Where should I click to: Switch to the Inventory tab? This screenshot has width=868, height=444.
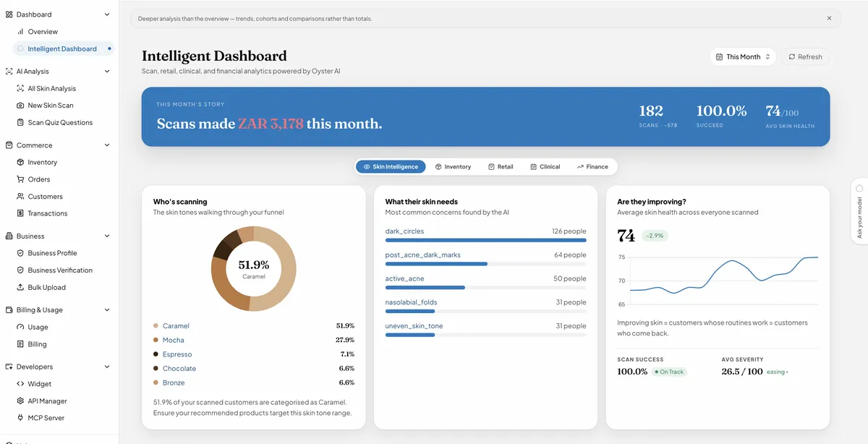(x=453, y=166)
